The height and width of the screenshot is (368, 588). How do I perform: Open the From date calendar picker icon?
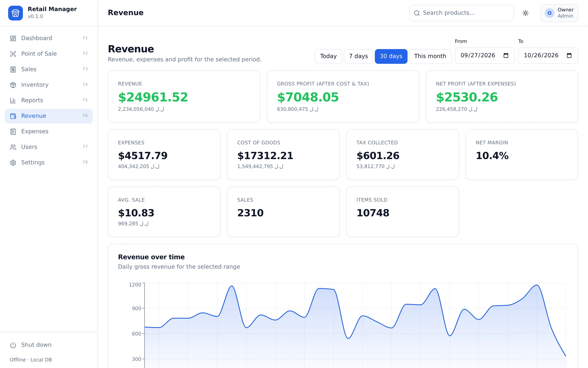(506, 55)
